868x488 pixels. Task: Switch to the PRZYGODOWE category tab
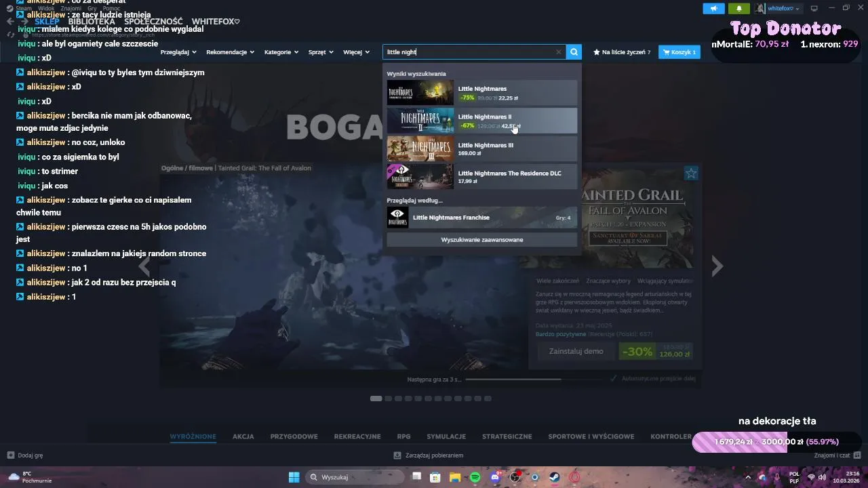[294, 436]
